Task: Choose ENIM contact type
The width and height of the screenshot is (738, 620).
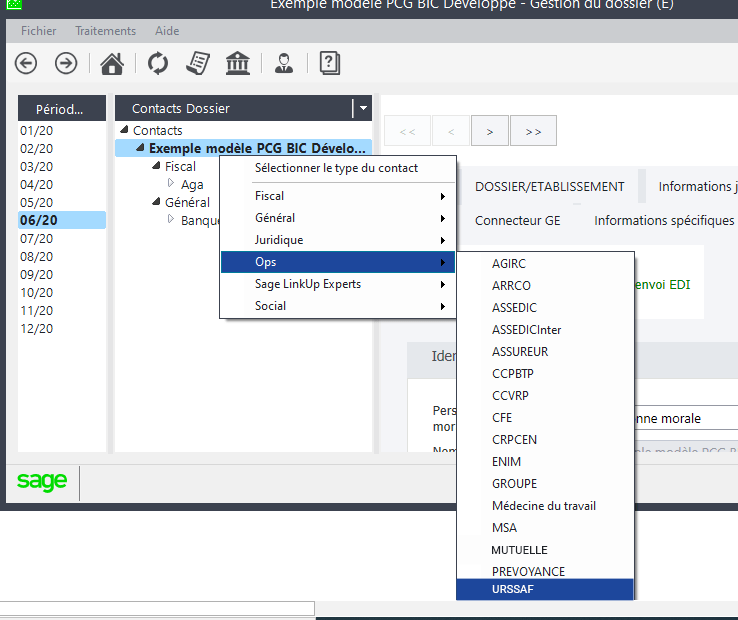Action: (x=545, y=462)
